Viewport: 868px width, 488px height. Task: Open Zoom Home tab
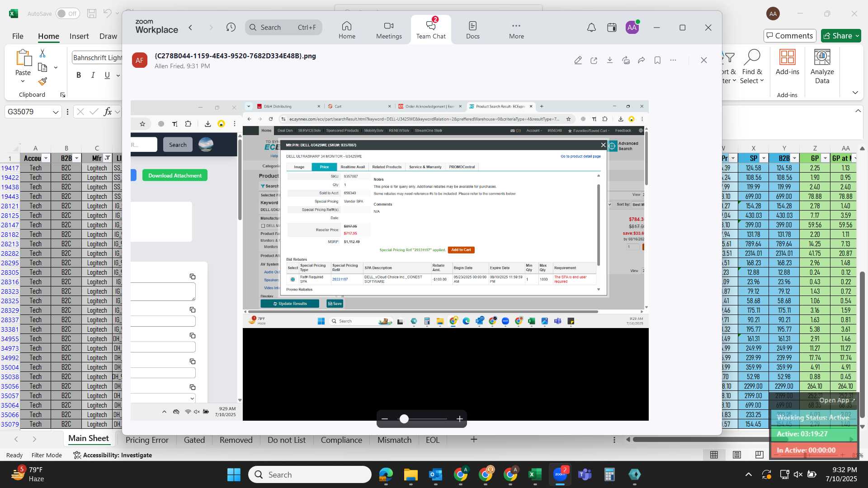(x=347, y=30)
